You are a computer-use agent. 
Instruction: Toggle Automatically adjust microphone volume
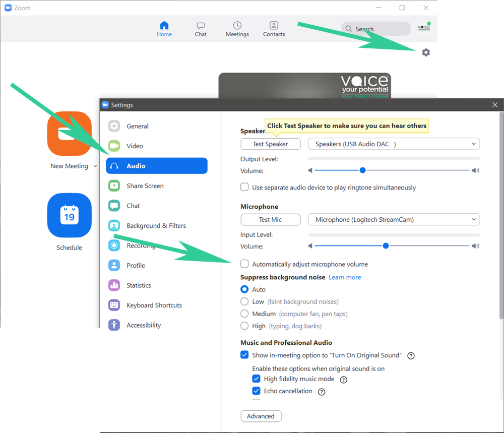244,264
